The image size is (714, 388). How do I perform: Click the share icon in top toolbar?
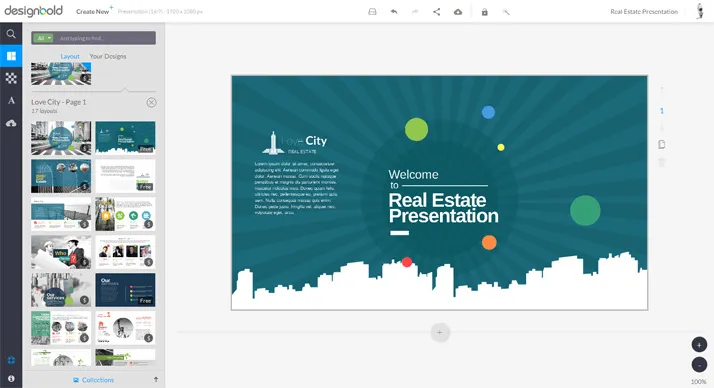coord(436,12)
